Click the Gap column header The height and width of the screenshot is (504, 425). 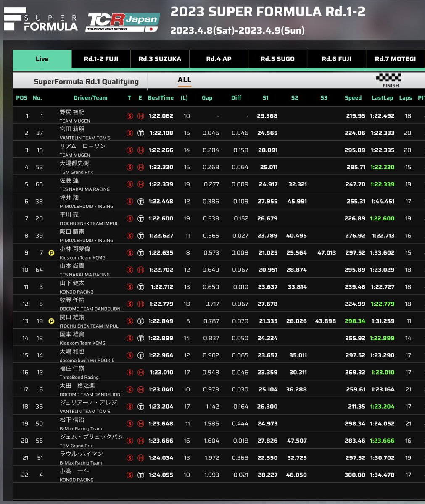[x=207, y=98]
